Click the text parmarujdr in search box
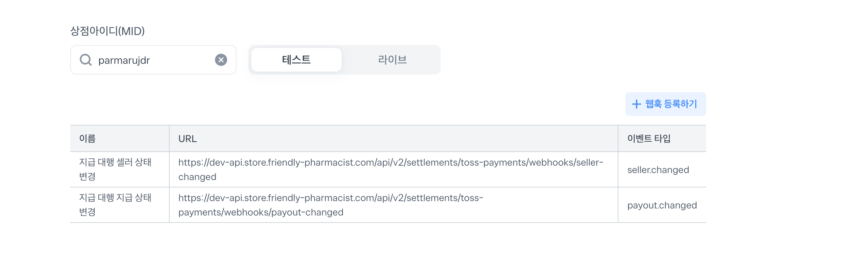The image size is (868, 272). [x=124, y=60]
